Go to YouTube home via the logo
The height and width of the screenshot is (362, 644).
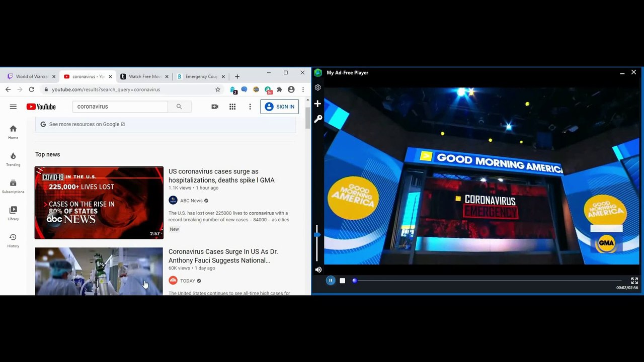pyautogui.click(x=41, y=107)
